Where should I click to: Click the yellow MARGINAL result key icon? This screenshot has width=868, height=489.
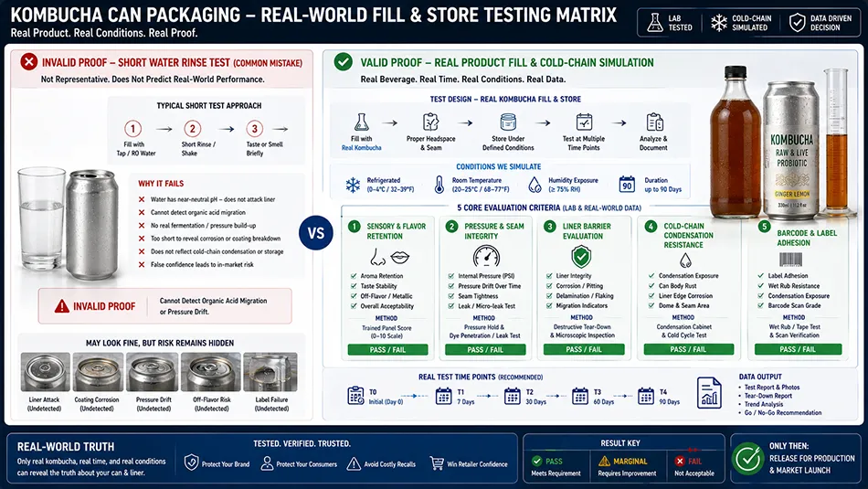point(604,461)
